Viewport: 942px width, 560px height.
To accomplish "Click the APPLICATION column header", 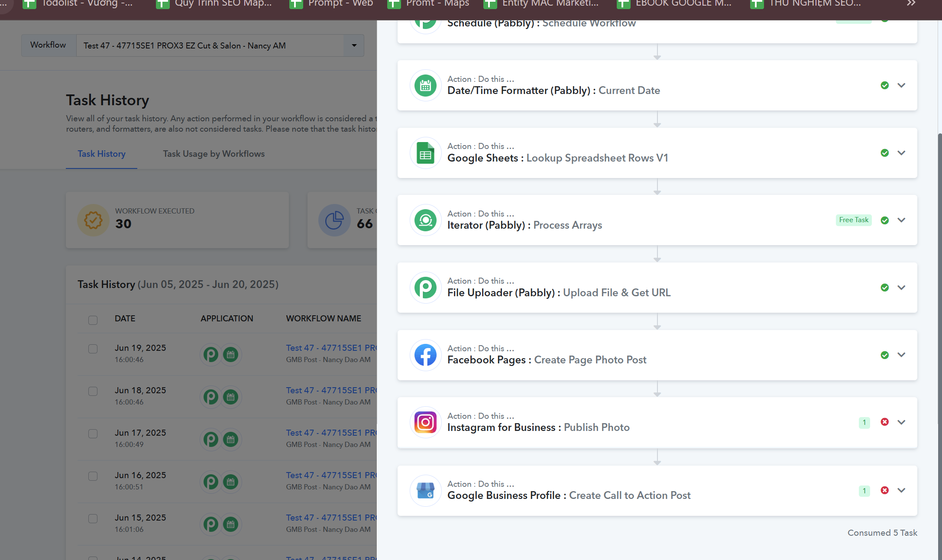I will pos(227,318).
